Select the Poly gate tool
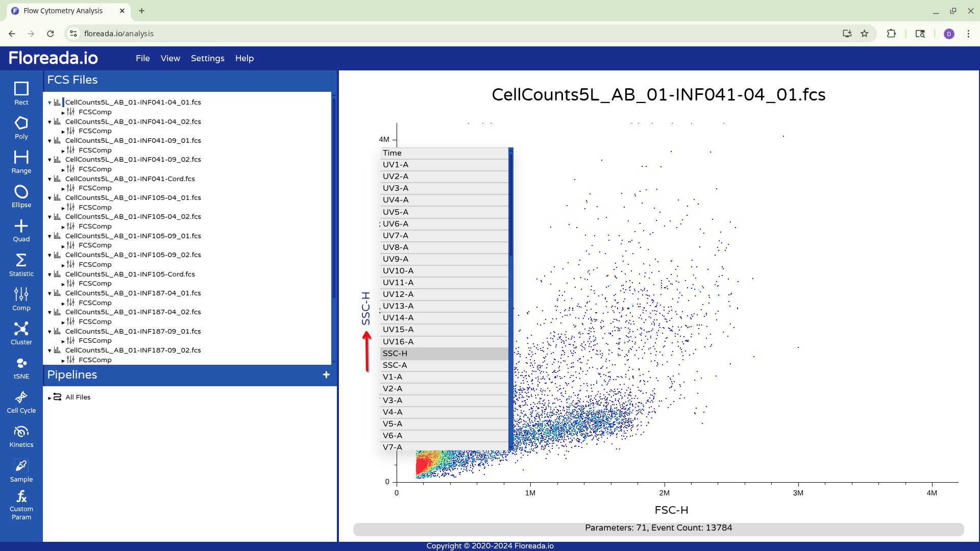This screenshot has height=551, width=980. (21, 128)
